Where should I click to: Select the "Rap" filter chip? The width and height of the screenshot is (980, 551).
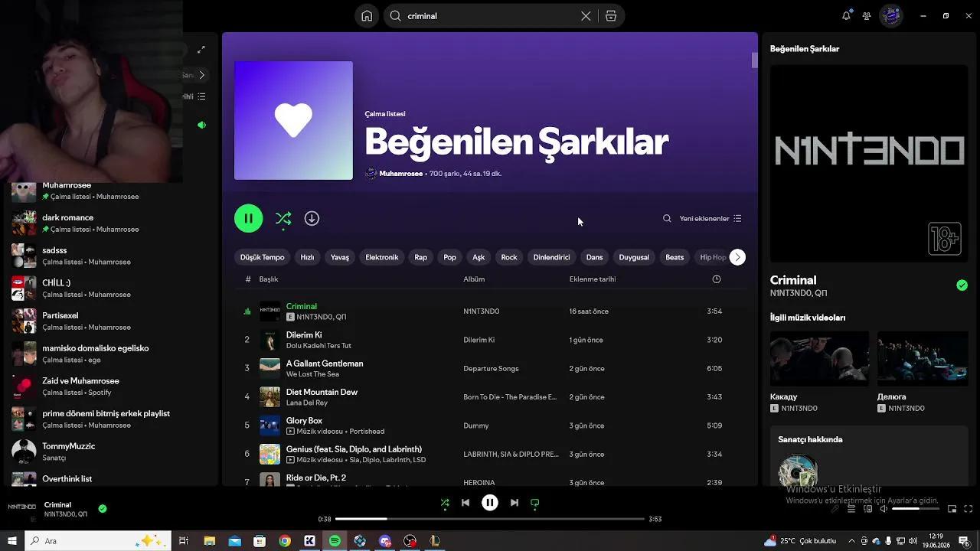(x=421, y=257)
